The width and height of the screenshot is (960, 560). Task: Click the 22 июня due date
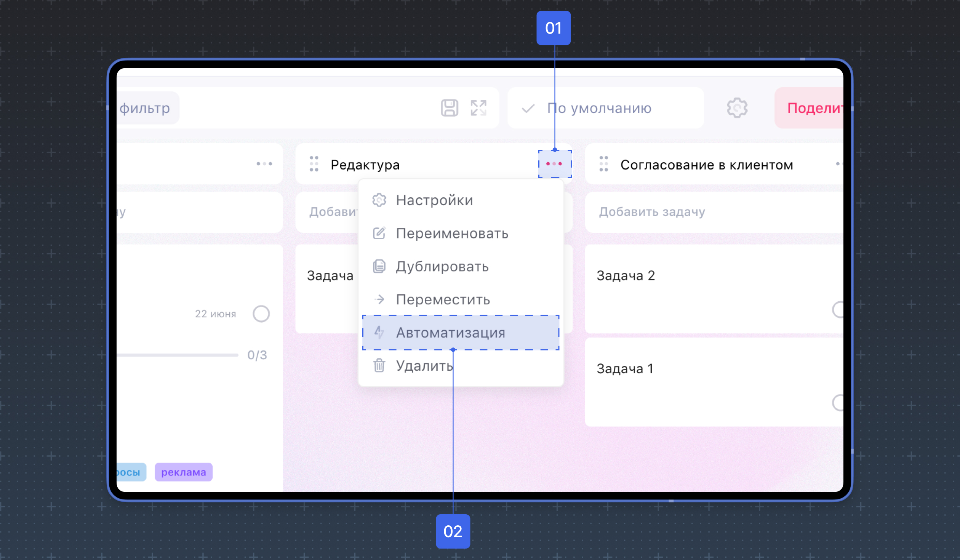point(216,314)
